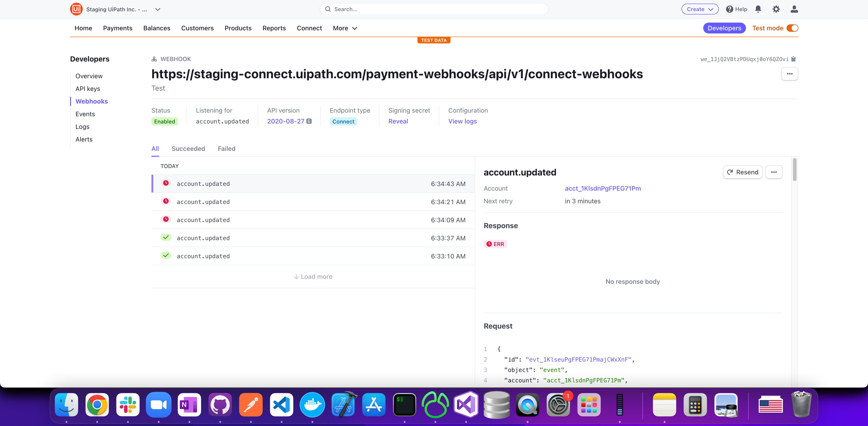Open the Connect section
Viewport: 868px width, 426px height.
309,28
